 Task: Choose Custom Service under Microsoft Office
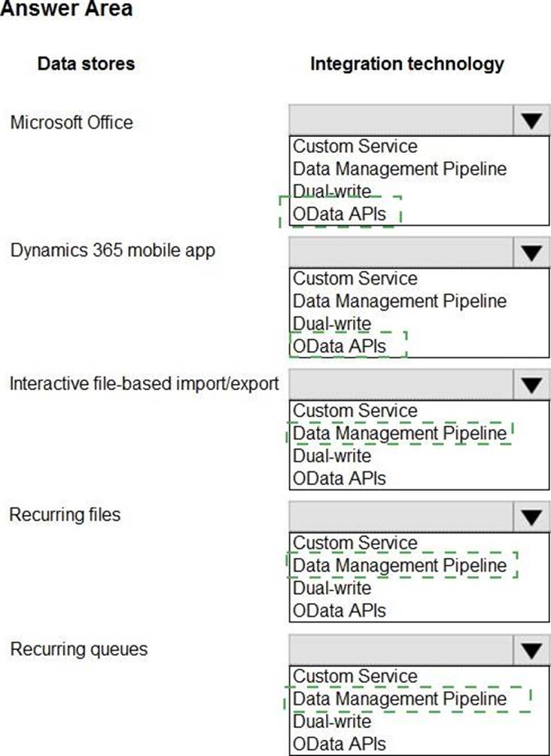click(x=355, y=146)
